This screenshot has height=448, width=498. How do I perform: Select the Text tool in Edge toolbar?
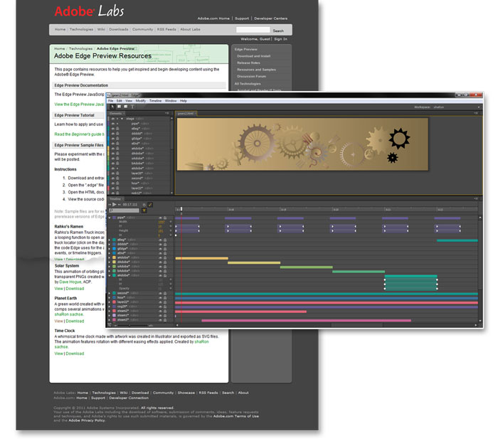click(132, 107)
